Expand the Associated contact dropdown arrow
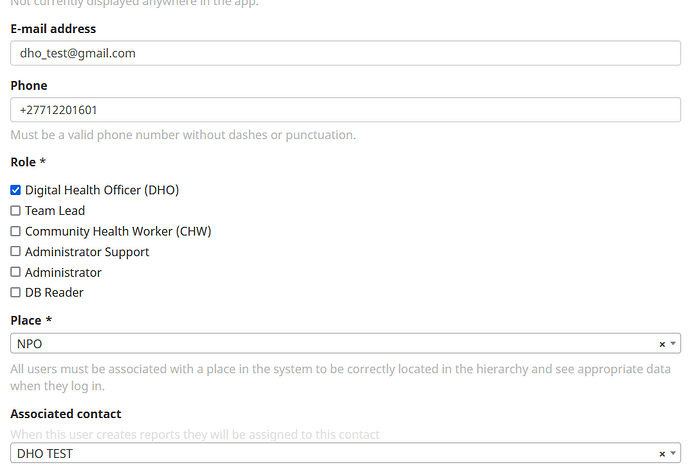Viewport: 690px width, 469px height. [x=673, y=454]
